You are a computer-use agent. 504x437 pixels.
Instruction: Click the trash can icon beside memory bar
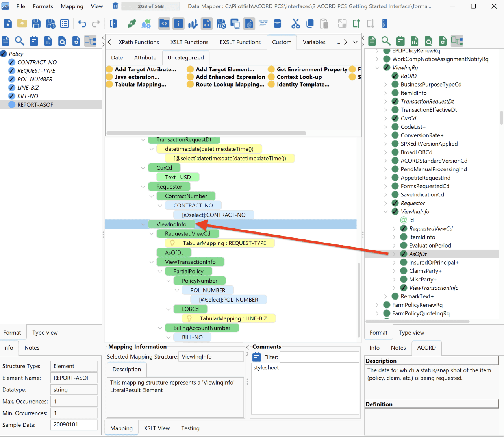click(115, 6)
